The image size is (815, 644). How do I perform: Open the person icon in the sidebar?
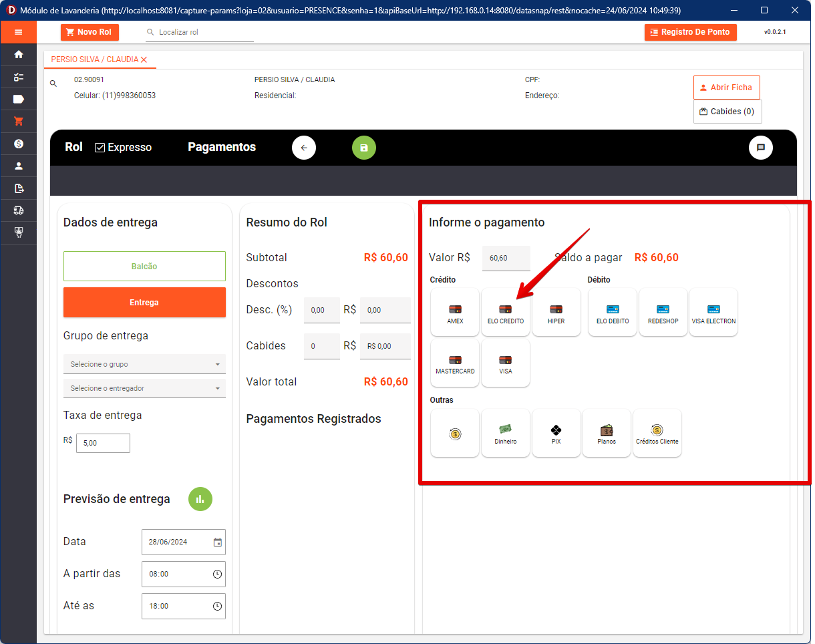click(18, 166)
